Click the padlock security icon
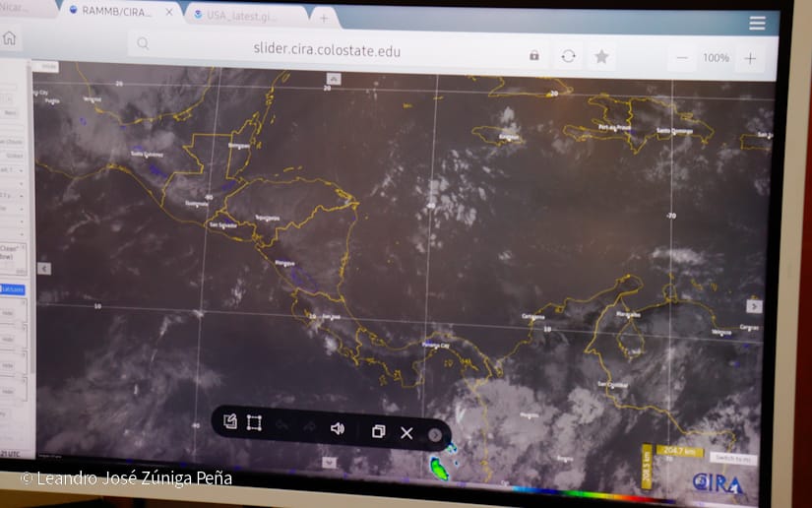This screenshot has width=812, height=508. [x=534, y=55]
